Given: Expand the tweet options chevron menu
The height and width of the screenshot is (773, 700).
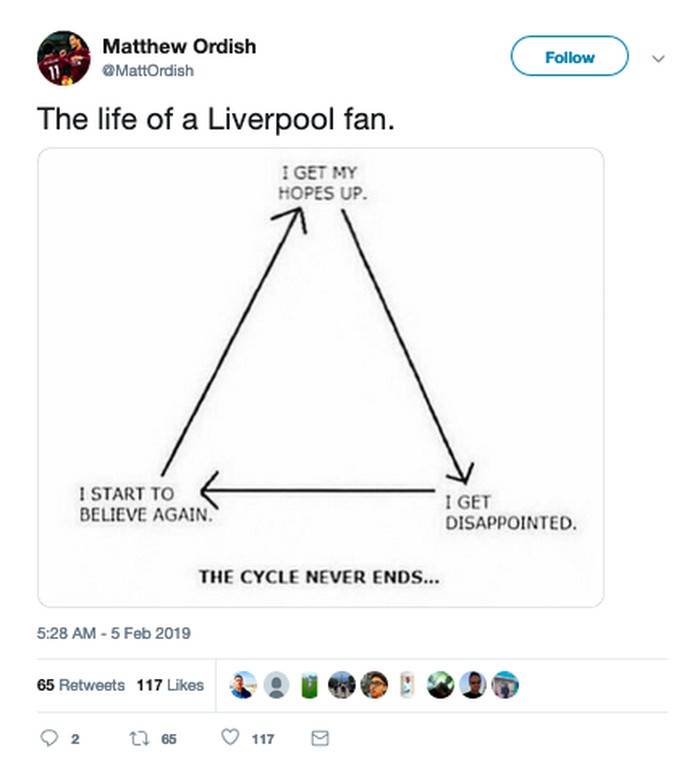Looking at the screenshot, I should (658, 58).
